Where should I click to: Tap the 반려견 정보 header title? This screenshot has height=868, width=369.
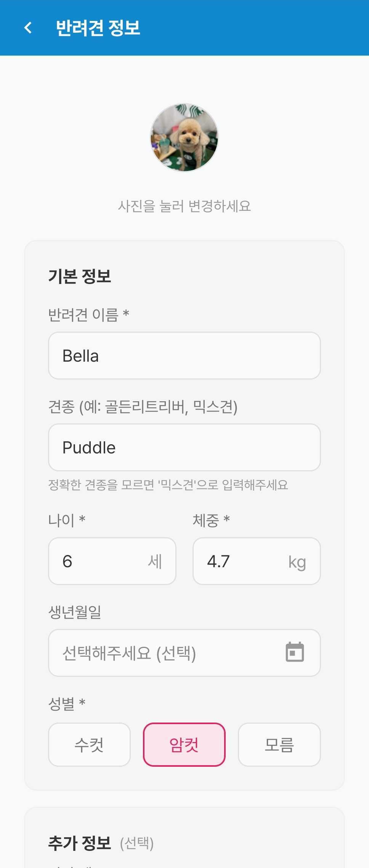(x=98, y=28)
